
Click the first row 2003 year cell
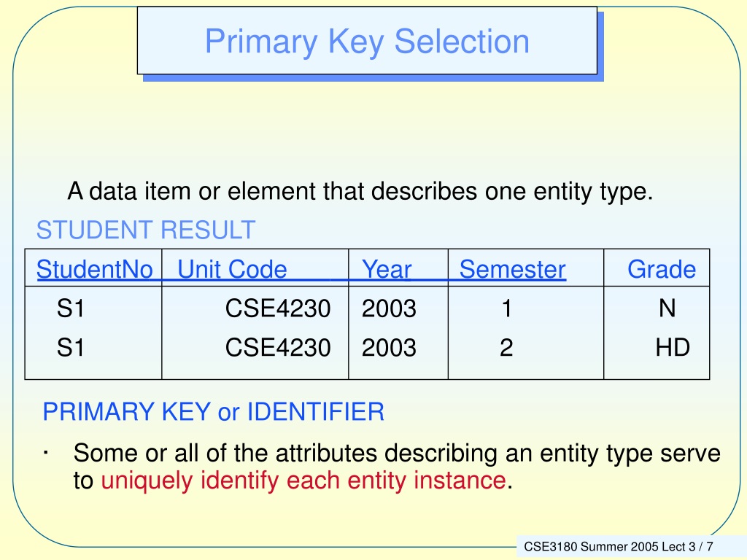[389, 308]
